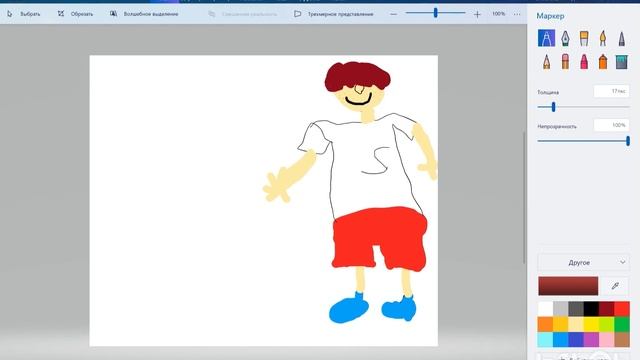Pick the yellow color swatch
The width and height of the screenshot is (640, 360).
(x=591, y=324)
